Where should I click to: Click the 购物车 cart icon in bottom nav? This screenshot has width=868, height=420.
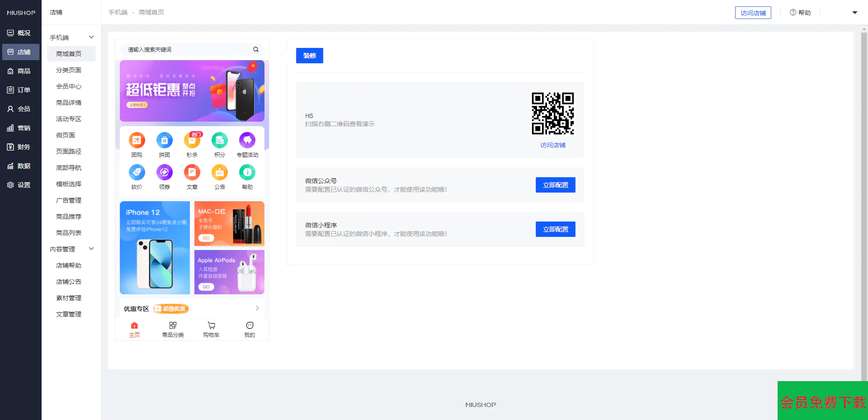(211, 326)
